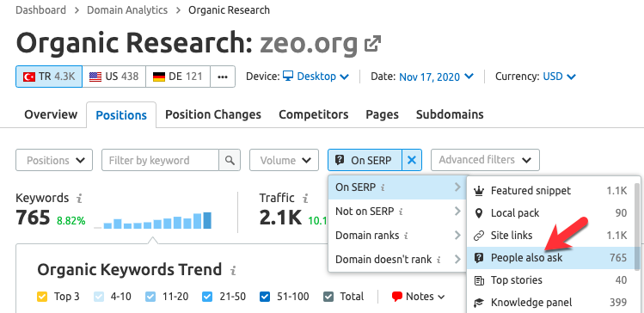Toggle the Top 3 checkbox

click(x=42, y=297)
